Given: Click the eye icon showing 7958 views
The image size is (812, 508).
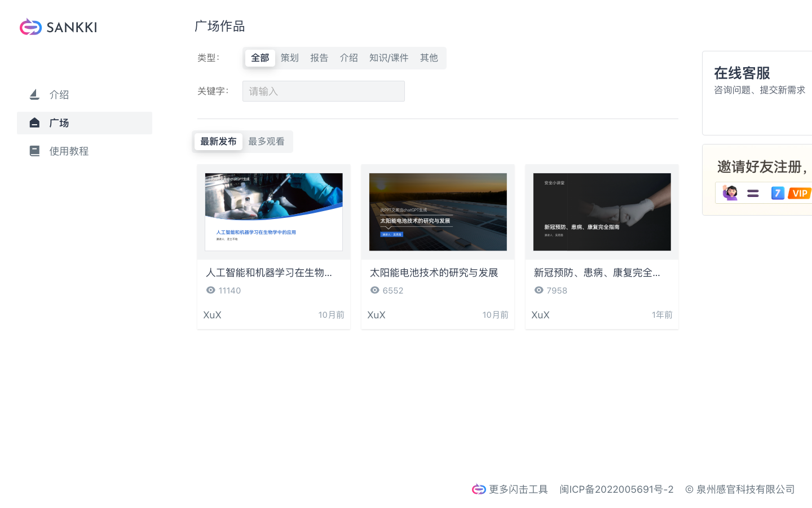Looking at the screenshot, I should tap(539, 290).
